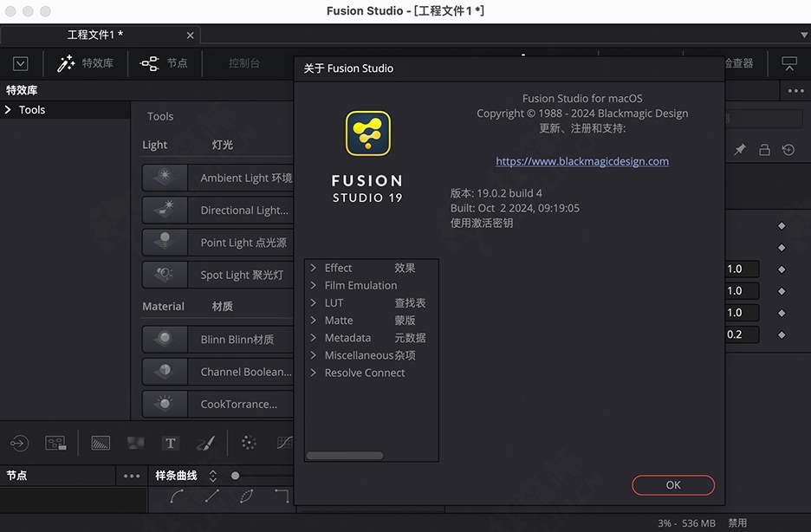
Task: Click the first 1.0 value field in inspector
Action: tap(743, 269)
